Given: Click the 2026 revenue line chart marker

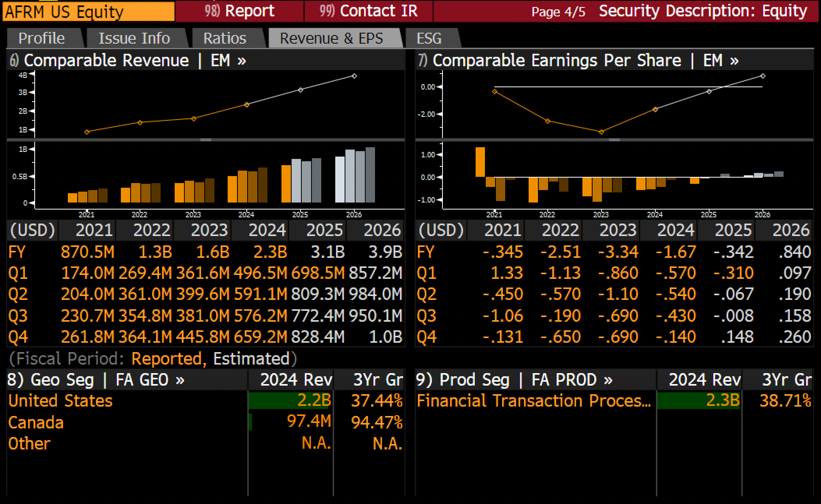Looking at the screenshot, I should pos(354,76).
